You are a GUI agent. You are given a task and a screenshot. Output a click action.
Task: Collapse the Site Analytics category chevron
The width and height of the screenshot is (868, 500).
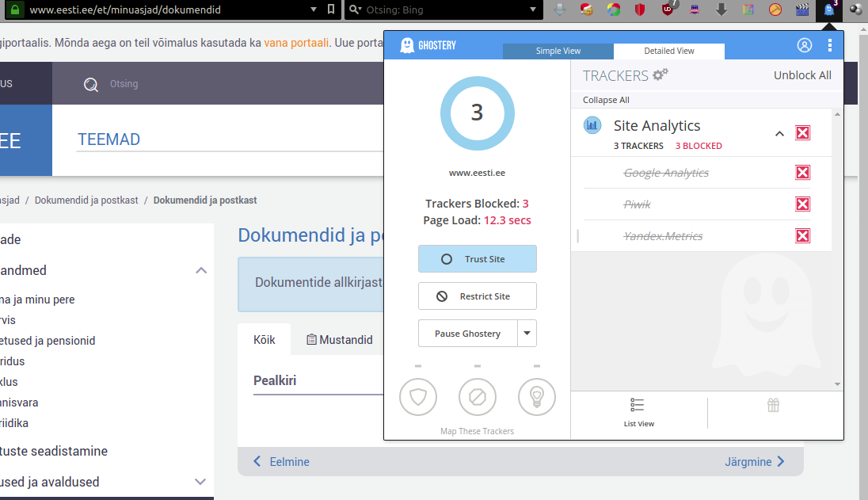pos(779,133)
